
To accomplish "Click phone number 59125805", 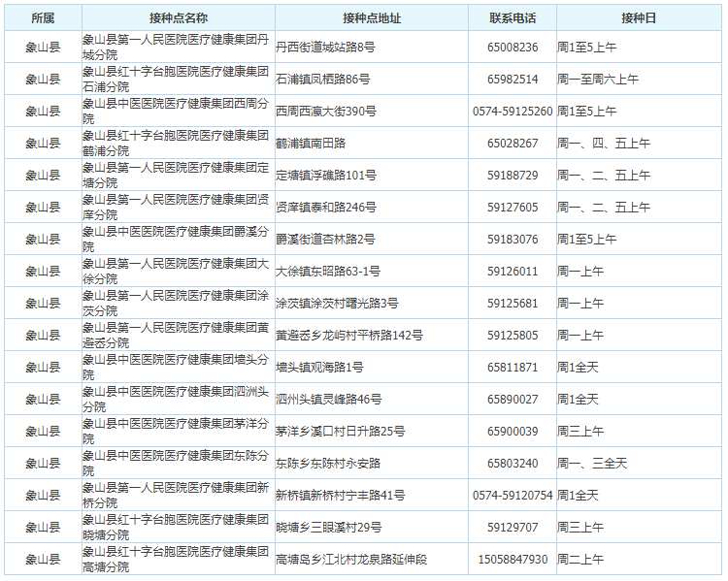I will [513, 336].
